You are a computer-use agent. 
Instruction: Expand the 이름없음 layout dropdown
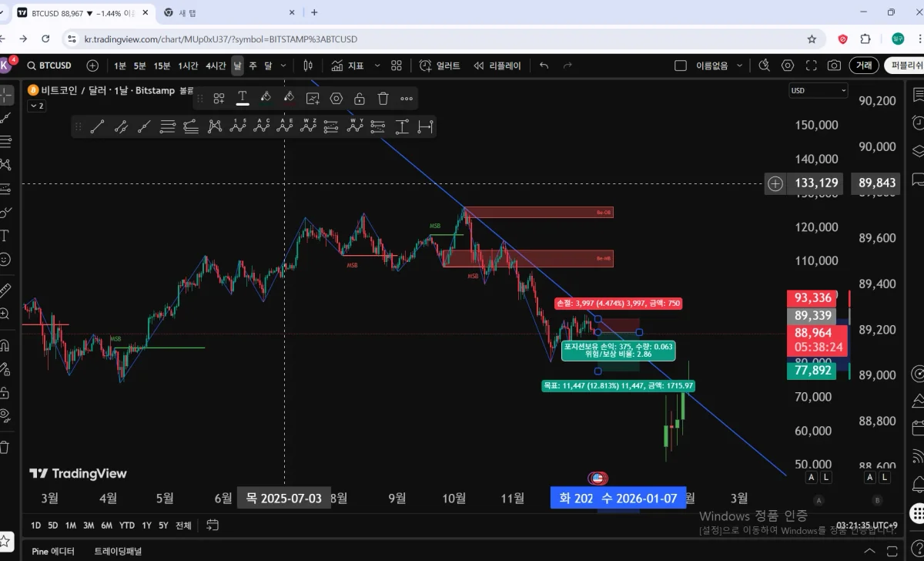coord(718,66)
